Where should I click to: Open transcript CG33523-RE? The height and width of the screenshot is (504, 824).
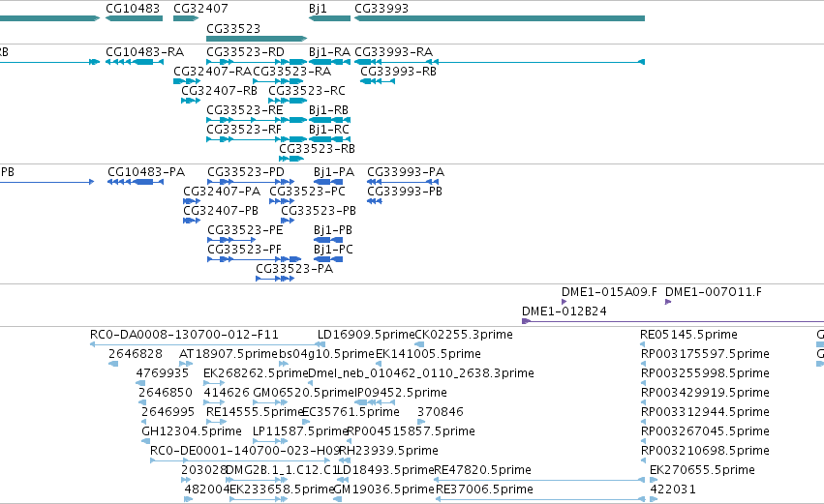pos(257,120)
